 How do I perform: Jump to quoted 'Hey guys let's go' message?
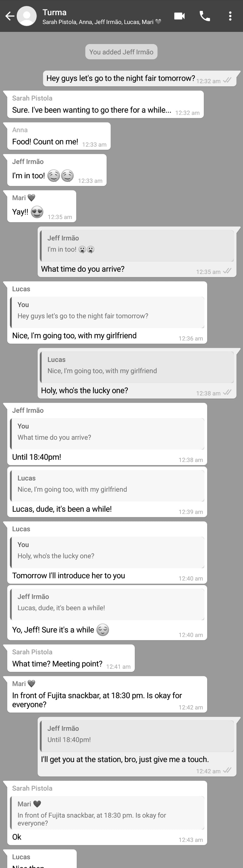coord(107,312)
